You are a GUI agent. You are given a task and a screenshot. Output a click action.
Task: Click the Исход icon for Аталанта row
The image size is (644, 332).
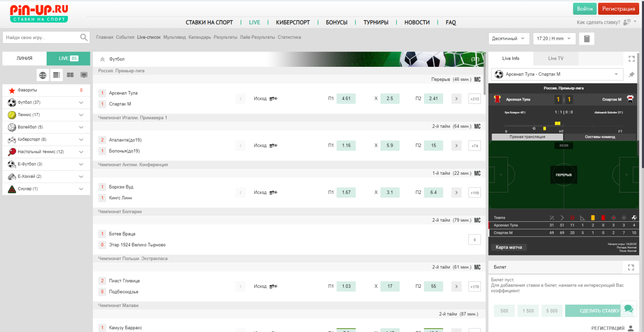273,146
